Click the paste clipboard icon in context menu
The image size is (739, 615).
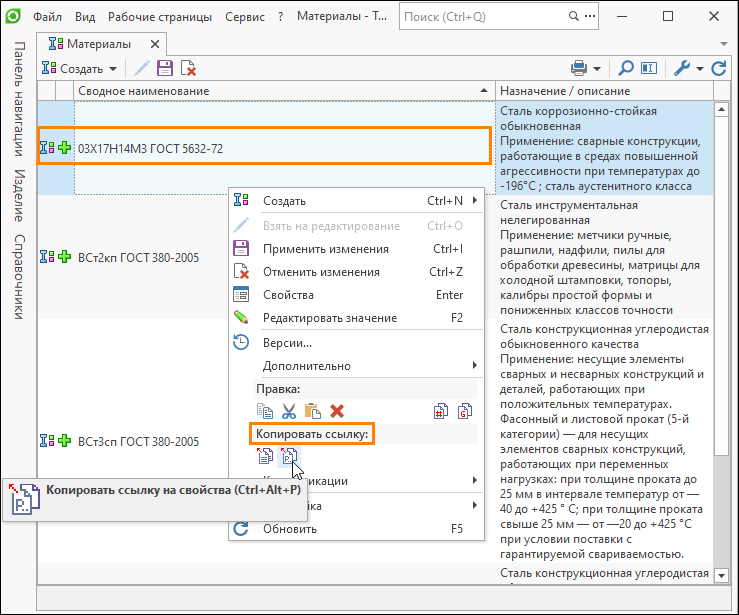pyautogui.click(x=312, y=411)
